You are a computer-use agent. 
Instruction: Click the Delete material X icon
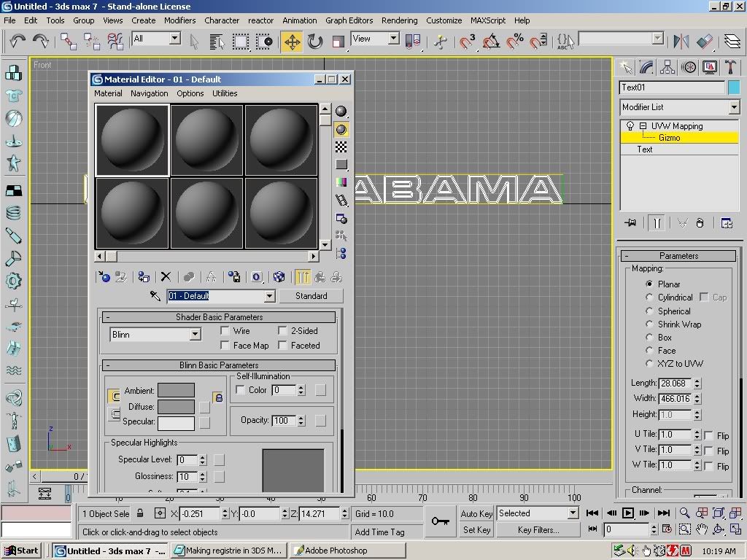pos(166,277)
